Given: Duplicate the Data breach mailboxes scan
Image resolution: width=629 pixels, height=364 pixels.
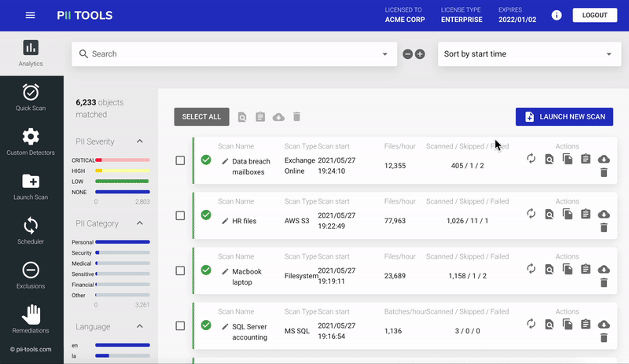Looking at the screenshot, I should (x=568, y=159).
